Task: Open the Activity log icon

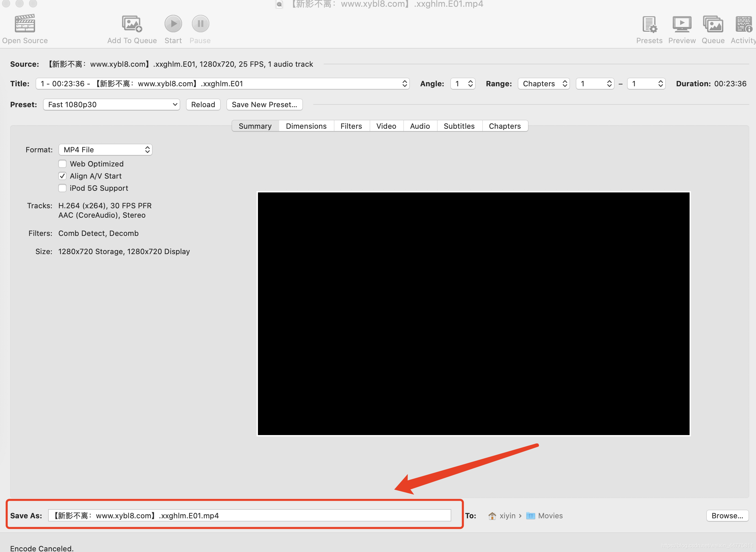Action: (x=744, y=24)
